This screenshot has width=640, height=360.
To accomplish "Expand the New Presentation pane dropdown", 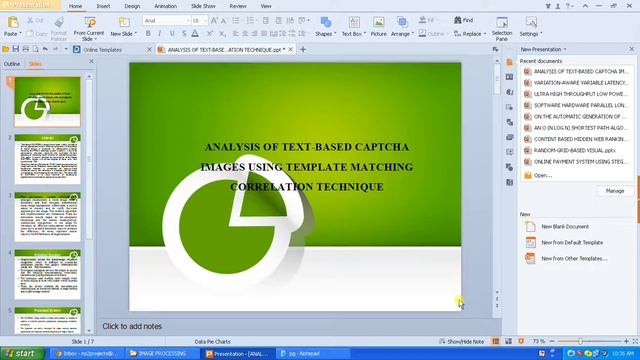I will (565, 49).
